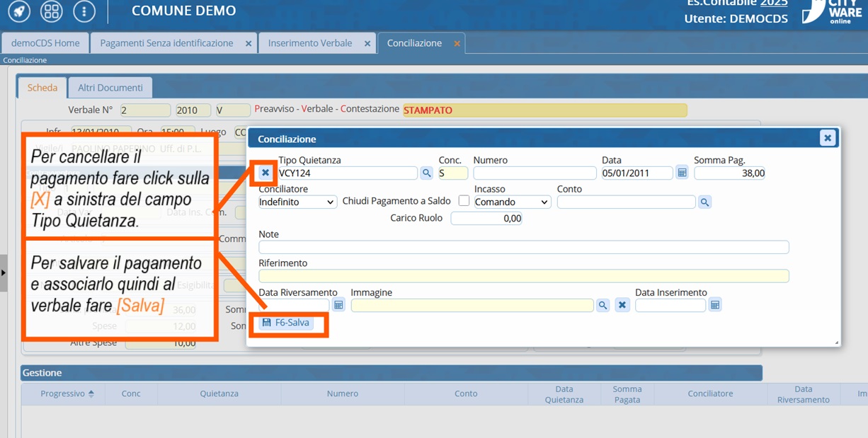
Task: Open the Incasso dropdown list
Action: point(512,202)
